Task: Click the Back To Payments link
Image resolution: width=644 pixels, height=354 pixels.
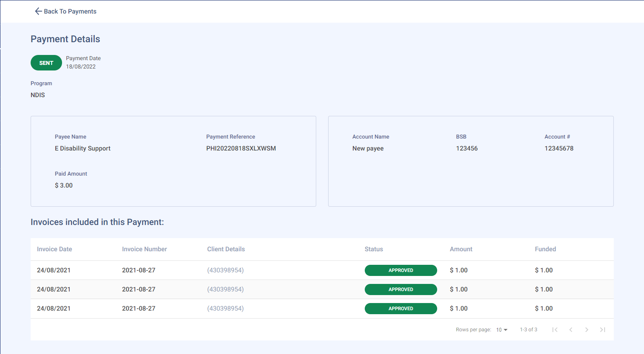Action: click(x=70, y=11)
